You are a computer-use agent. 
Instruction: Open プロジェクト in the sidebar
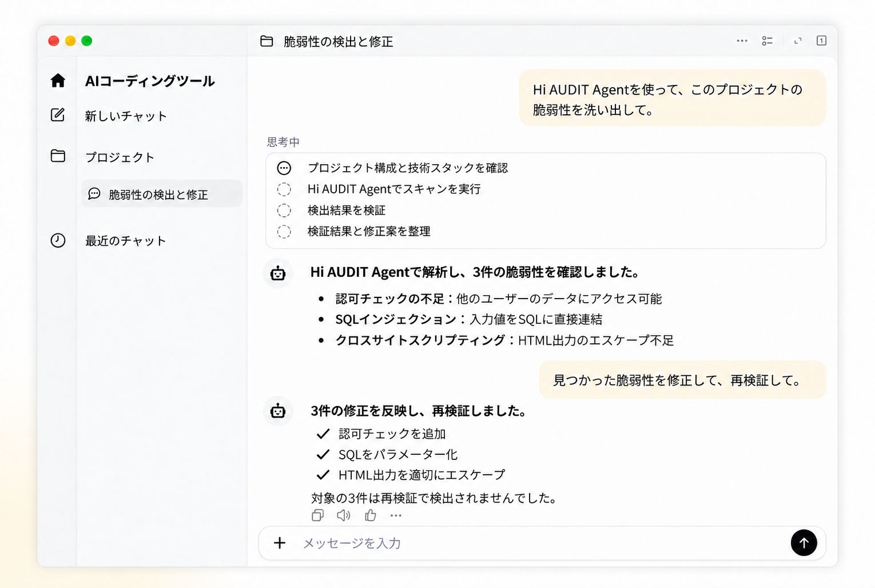point(120,157)
